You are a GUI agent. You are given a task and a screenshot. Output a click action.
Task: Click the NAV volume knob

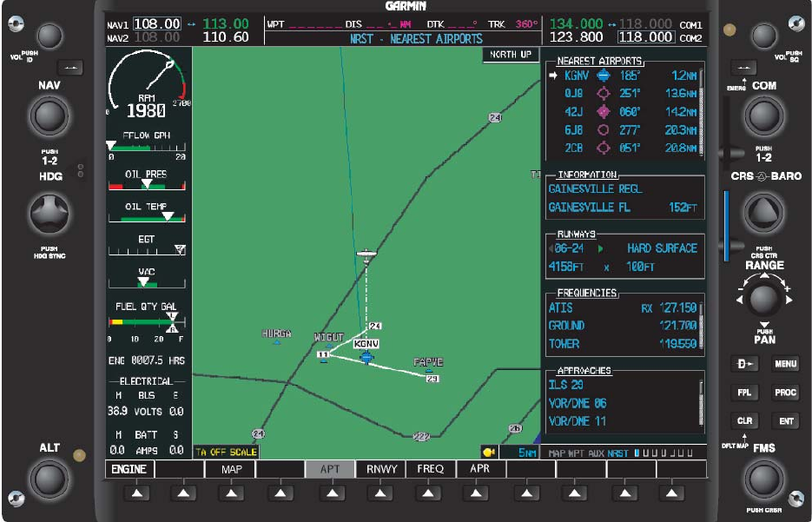click(x=50, y=36)
